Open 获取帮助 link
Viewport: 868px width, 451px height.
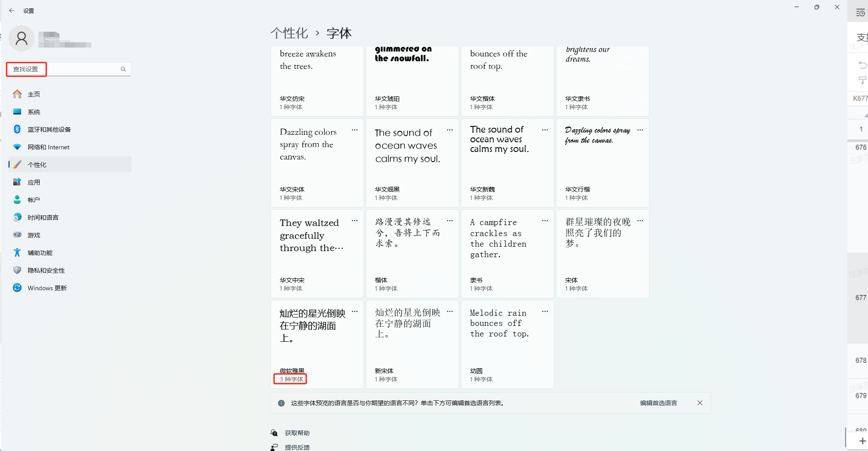(x=297, y=433)
